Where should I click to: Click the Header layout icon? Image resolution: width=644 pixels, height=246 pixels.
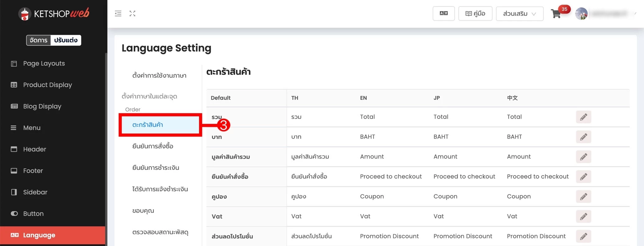[14, 149]
